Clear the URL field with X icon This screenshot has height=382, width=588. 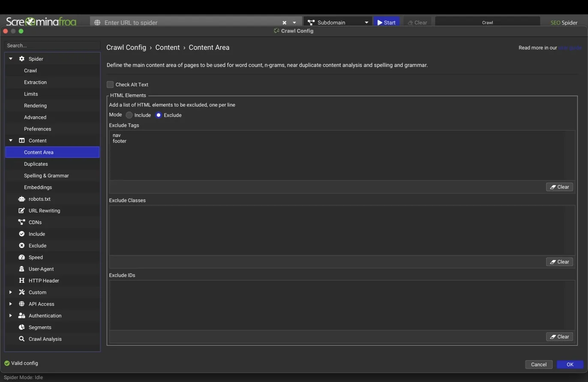(284, 23)
